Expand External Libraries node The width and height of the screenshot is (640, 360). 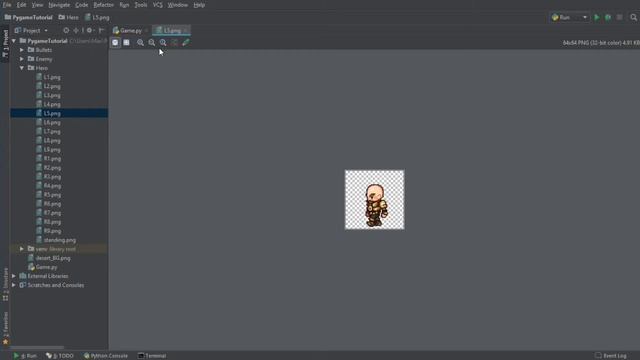point(14,276)
